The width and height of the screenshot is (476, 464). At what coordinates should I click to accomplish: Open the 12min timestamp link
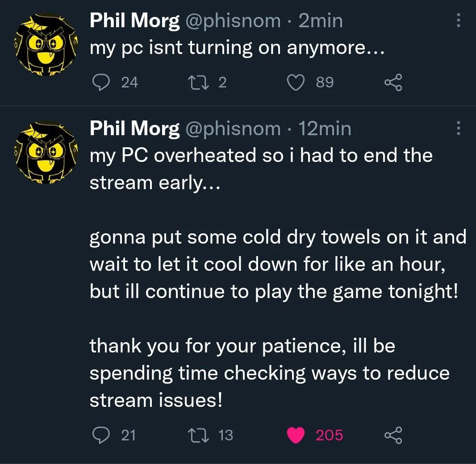click(x=325, y=128)
